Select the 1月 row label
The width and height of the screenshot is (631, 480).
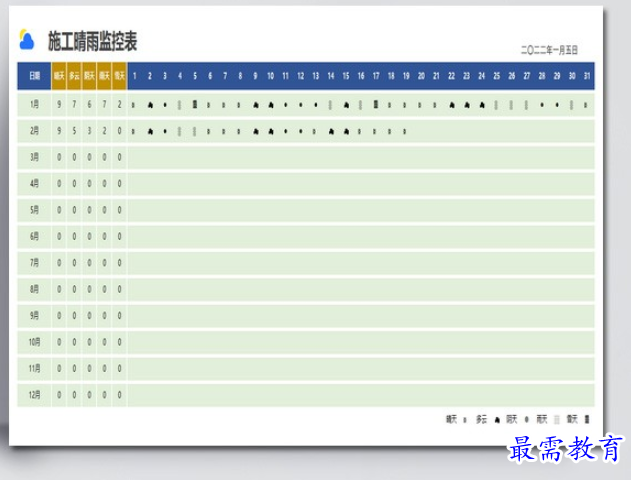point(34,105)
